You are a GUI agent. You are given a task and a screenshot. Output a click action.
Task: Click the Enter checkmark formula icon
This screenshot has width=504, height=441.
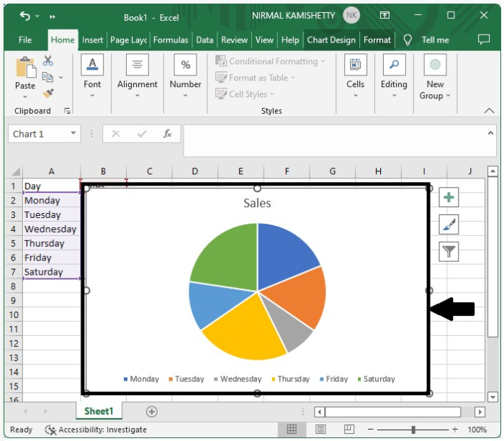(x=142, y=134)
